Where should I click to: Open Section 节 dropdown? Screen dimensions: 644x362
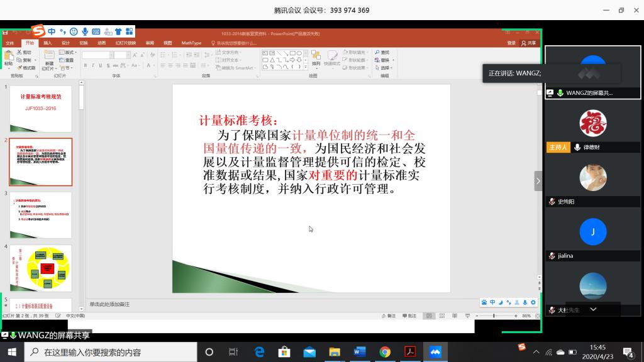(x=67, y=68)
